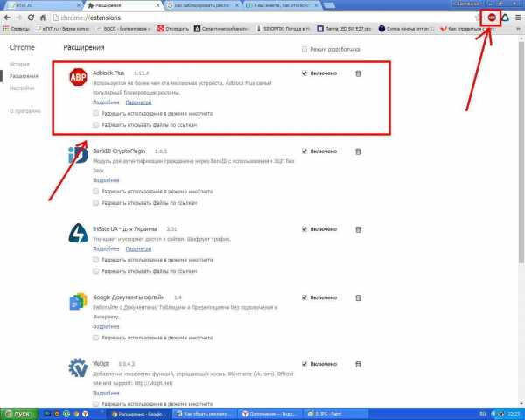Open Adblock Plus options link
The image size is (525, 420).
point(138,102)
